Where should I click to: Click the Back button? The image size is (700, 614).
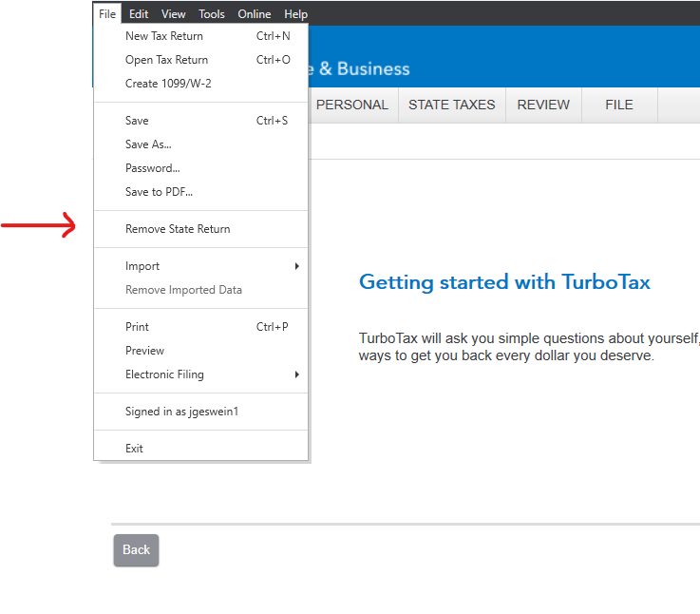[136, 550]
